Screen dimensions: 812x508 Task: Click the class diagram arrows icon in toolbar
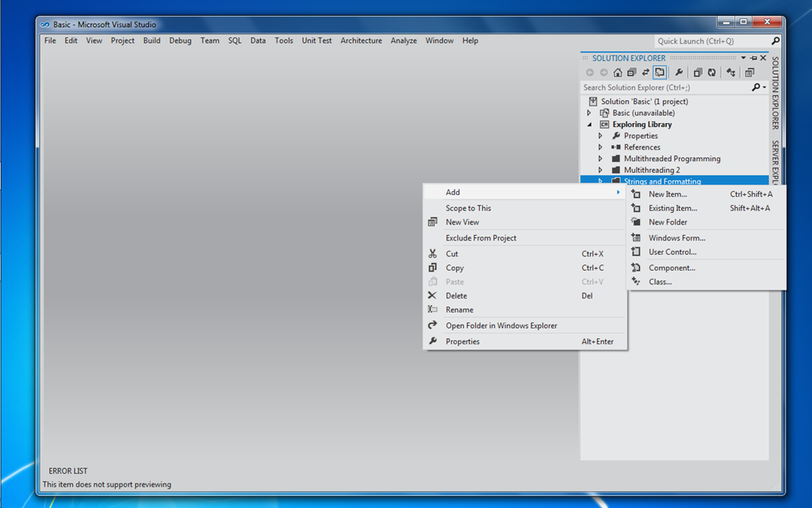point(730,72)
